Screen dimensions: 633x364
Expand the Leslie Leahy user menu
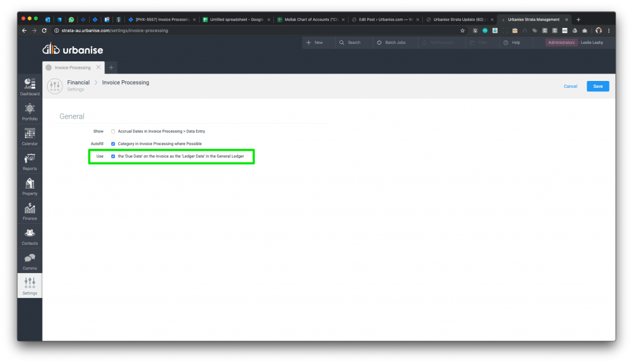(x=591, y=43)
